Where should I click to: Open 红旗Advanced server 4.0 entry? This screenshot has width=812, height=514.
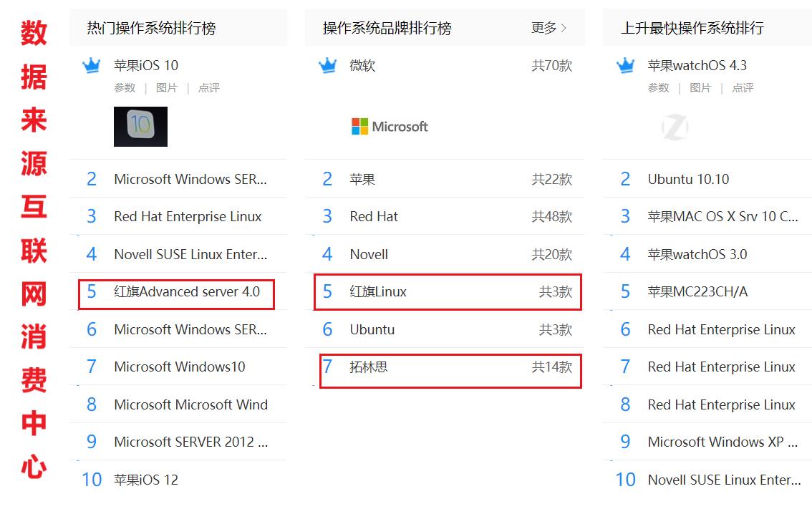(x=187, y=292)
